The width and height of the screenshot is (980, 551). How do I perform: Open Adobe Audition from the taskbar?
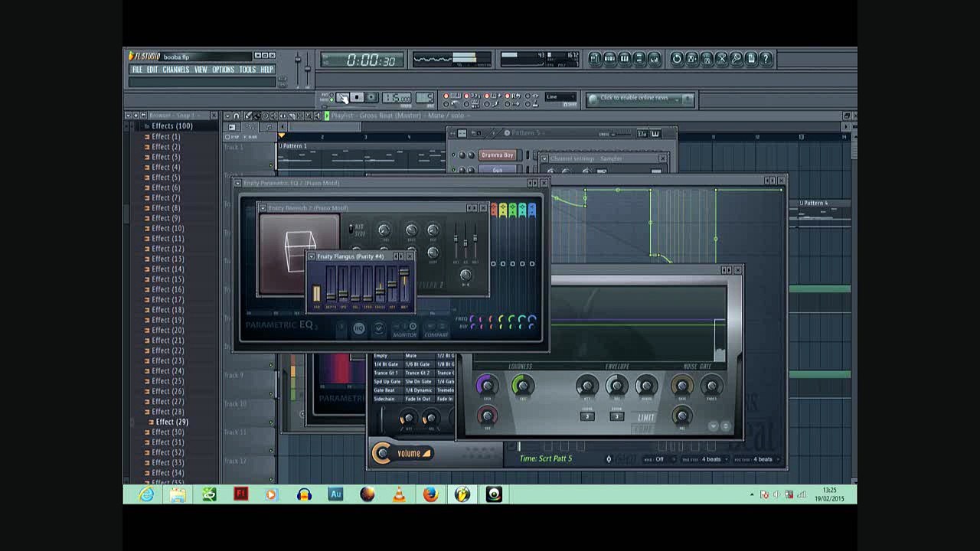335,494
